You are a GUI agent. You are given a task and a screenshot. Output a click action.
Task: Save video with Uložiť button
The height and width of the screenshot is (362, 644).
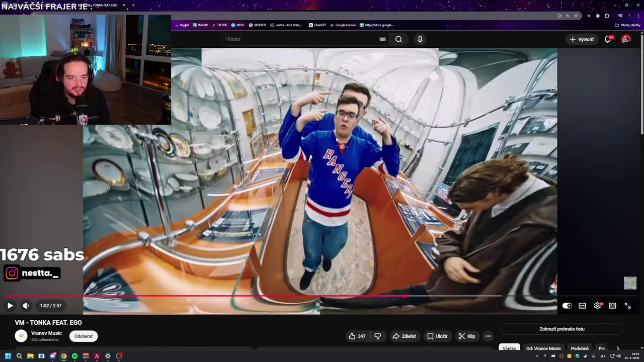(x=437, y=336)
